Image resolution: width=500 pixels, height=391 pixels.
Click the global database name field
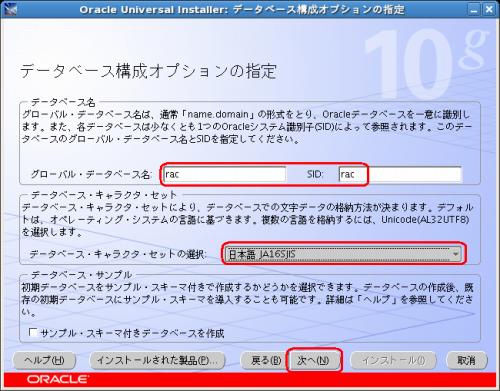click(x=225, y=174)
